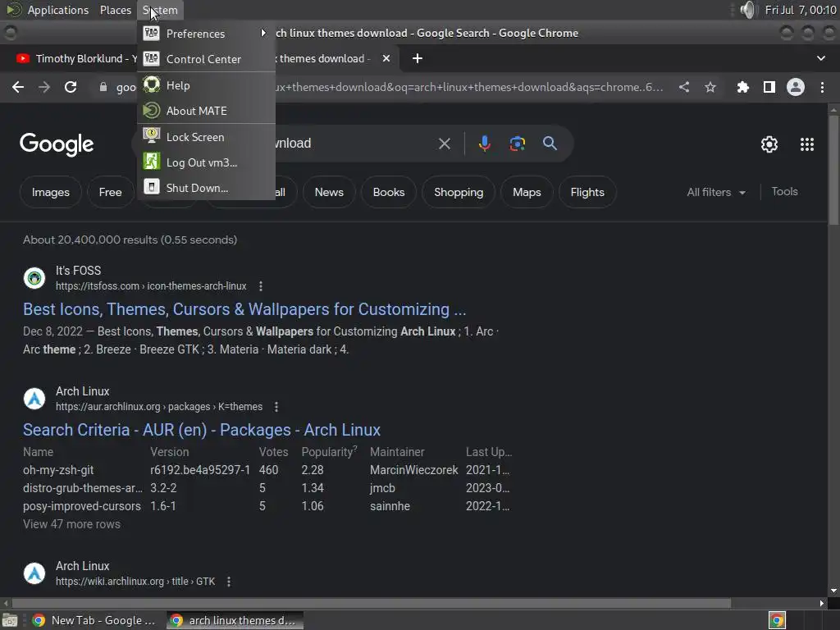
Task: Select Help in the System menu
Action: 206,85
